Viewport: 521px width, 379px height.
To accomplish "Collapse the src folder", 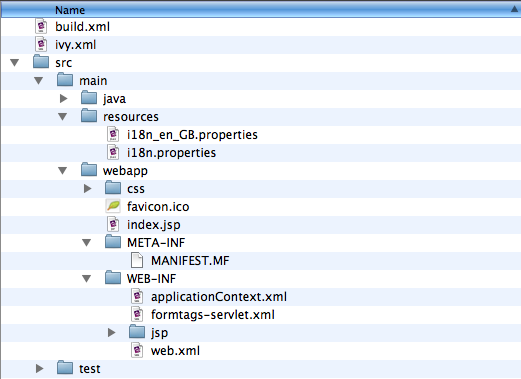I will pos(15,63).
